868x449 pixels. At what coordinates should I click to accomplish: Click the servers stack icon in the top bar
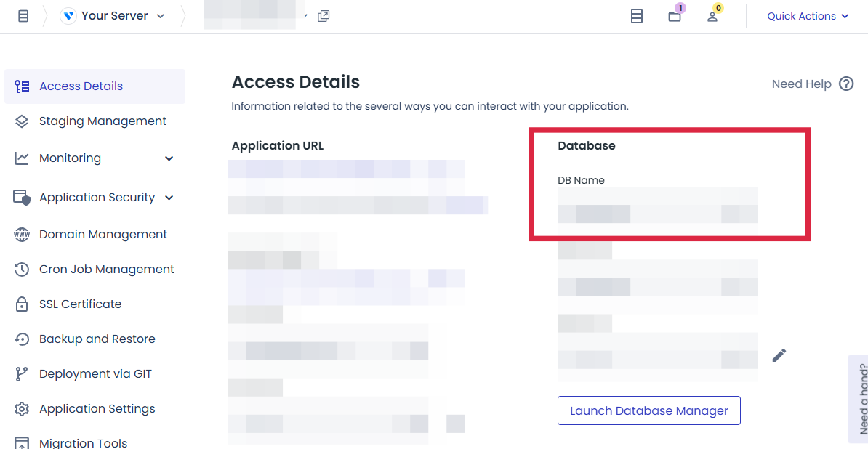[637, 16]
